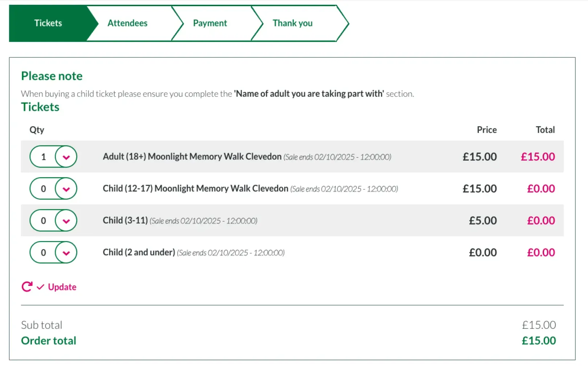Switch to the Attendees step
This screenshot has height=374, width=588.
[x=127, y=23]
